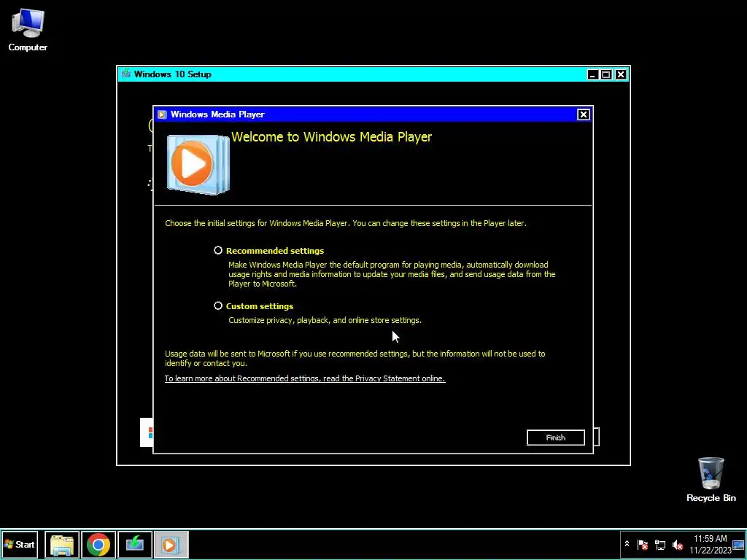The height and width of the screenshot is (560, 747).
Task: Show hidden tray icons arrow
Action: (x=627, y=544)
